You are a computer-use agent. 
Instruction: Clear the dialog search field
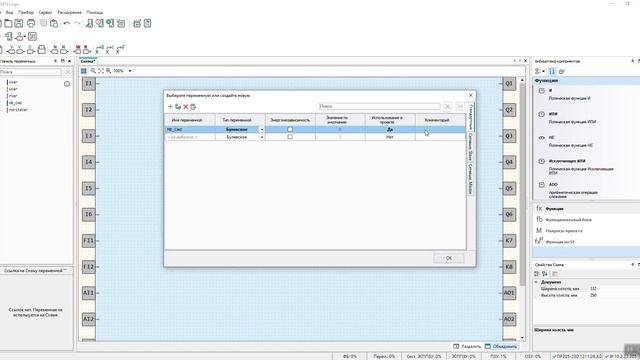(x=447, y=106)
